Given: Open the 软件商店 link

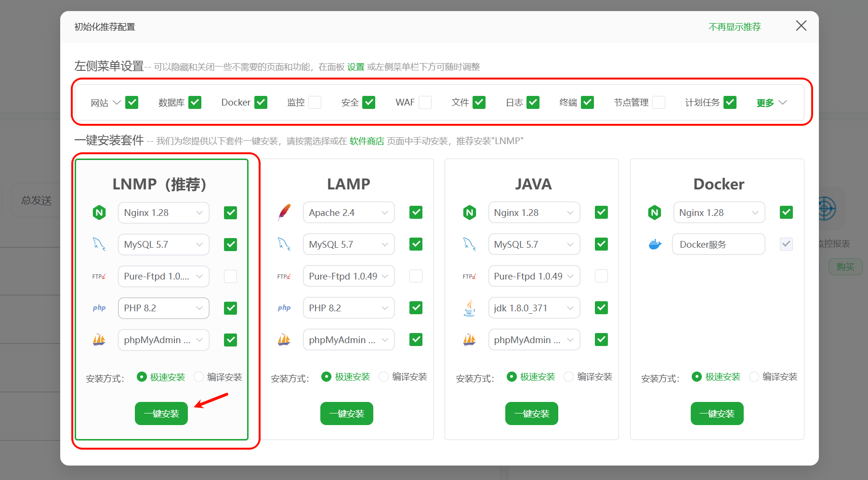Looking at the screenshot, I should pos(367,141).
